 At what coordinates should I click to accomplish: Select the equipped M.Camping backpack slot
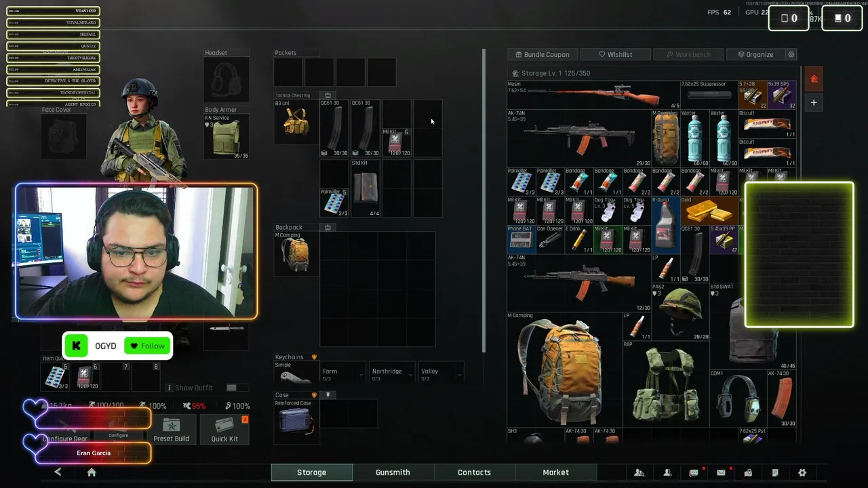click(x=296, y=254)
